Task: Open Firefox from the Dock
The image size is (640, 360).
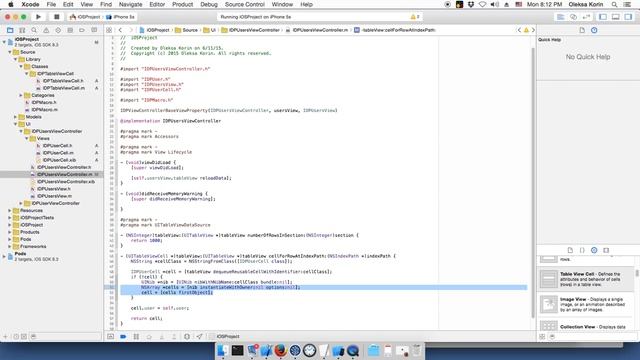Action: tap(280, 350)
